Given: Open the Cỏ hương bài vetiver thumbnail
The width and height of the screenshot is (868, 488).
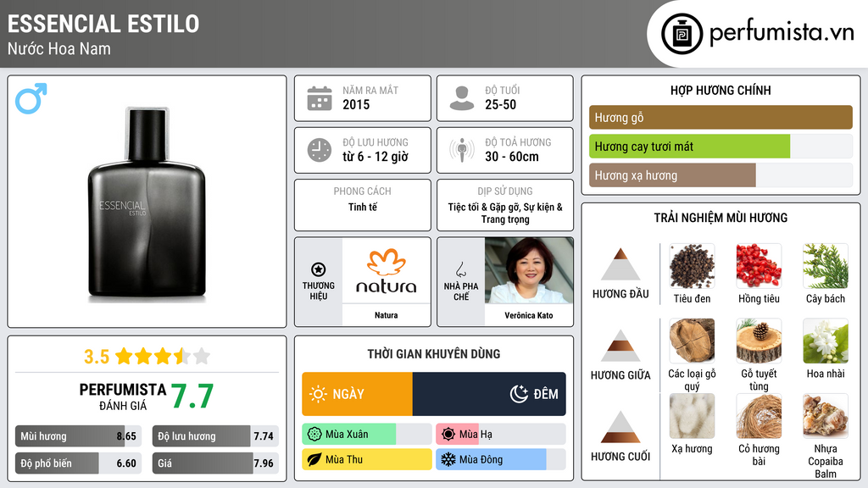Looking at the screenshot, I should tap(759, 416).
